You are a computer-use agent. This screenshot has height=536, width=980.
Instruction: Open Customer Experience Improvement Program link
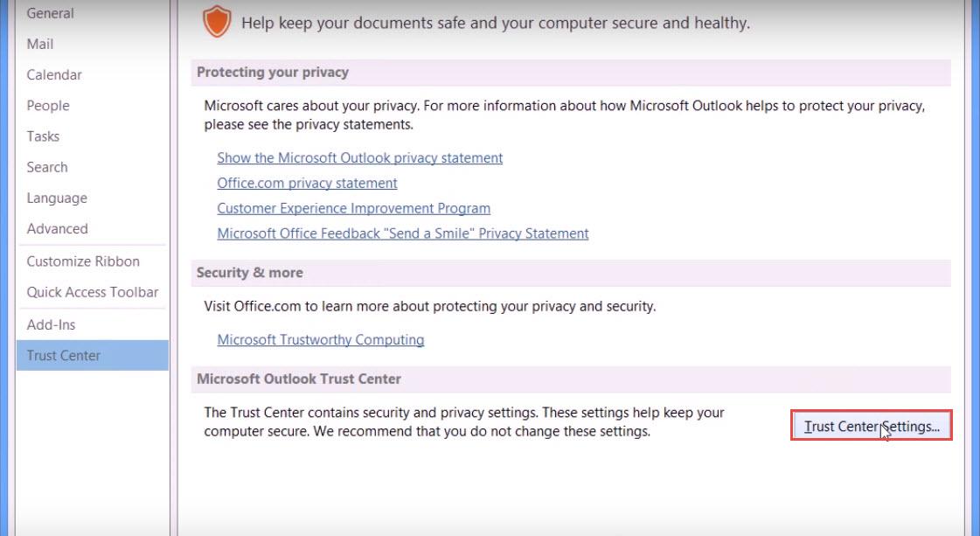354,207
